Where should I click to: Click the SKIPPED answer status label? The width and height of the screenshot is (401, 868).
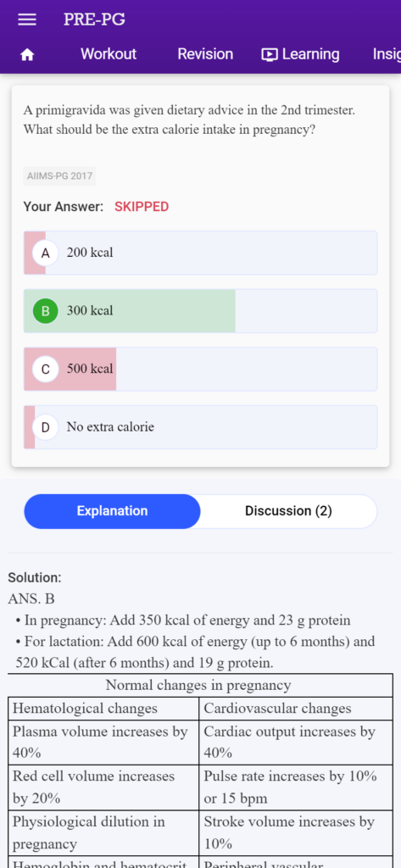pos(142,207)
